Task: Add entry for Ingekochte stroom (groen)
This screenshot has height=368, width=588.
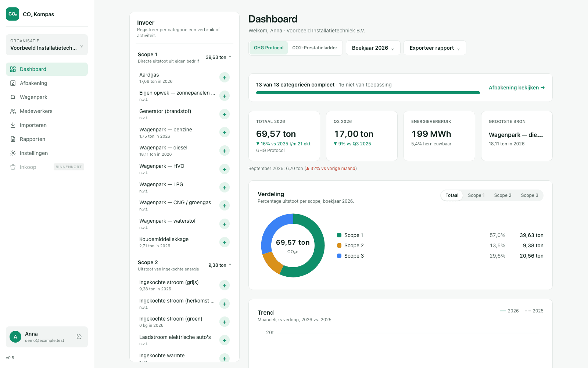Action: pyautogui.click(x=225, y=322)
